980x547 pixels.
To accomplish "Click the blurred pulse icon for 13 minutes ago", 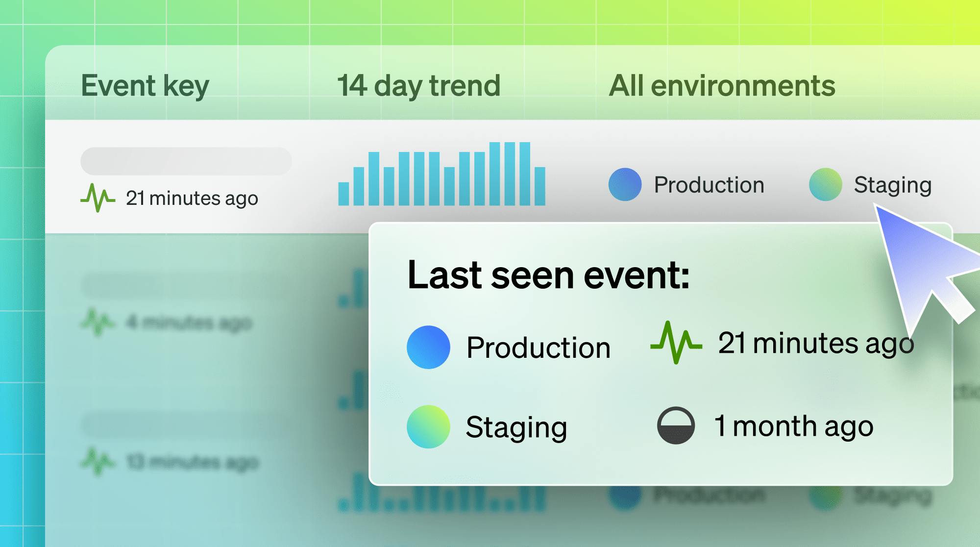I will (x=97, y=462).
